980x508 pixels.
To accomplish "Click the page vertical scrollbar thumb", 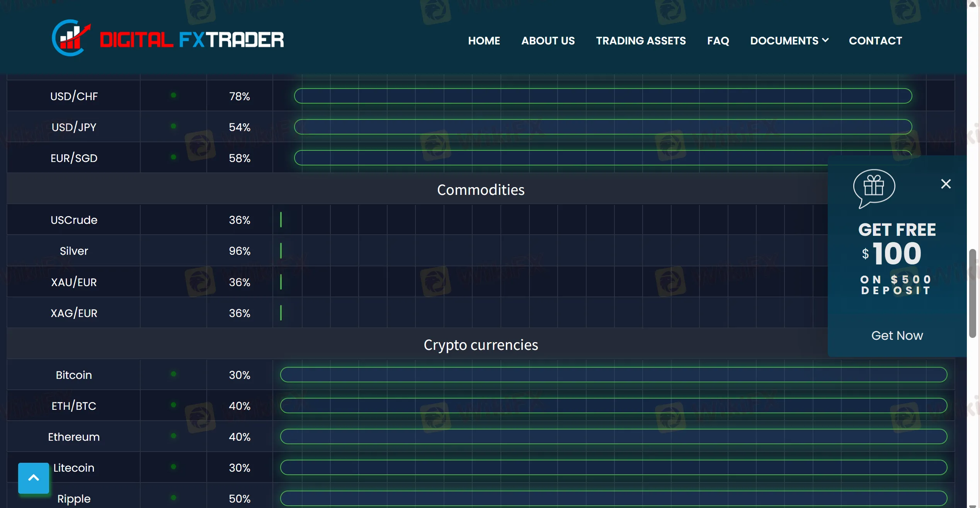I will click(x=972, y=294).
